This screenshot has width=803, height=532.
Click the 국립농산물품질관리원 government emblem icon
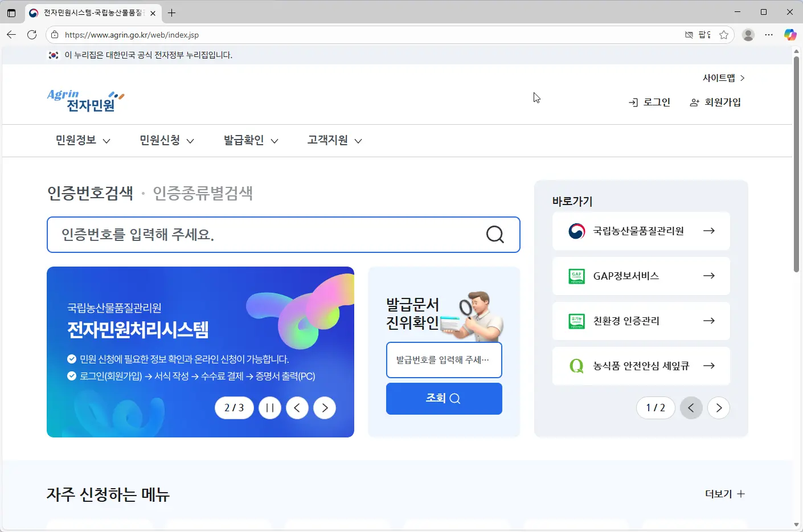[x=576, y=231]
